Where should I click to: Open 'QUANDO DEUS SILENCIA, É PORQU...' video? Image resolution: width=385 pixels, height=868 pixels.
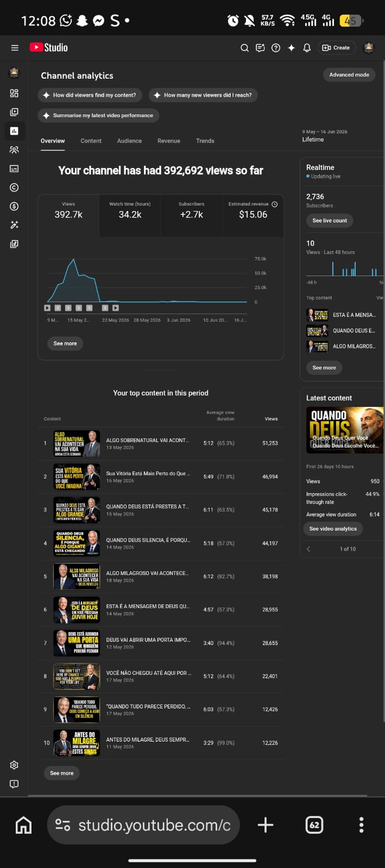161,543
